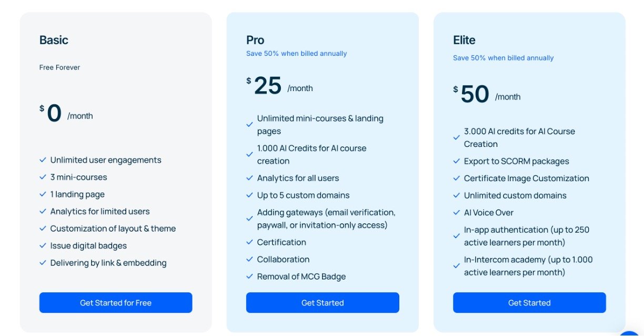
Task: Click the Elite plan's annual savings text
Action: click(x=503, y=58)
